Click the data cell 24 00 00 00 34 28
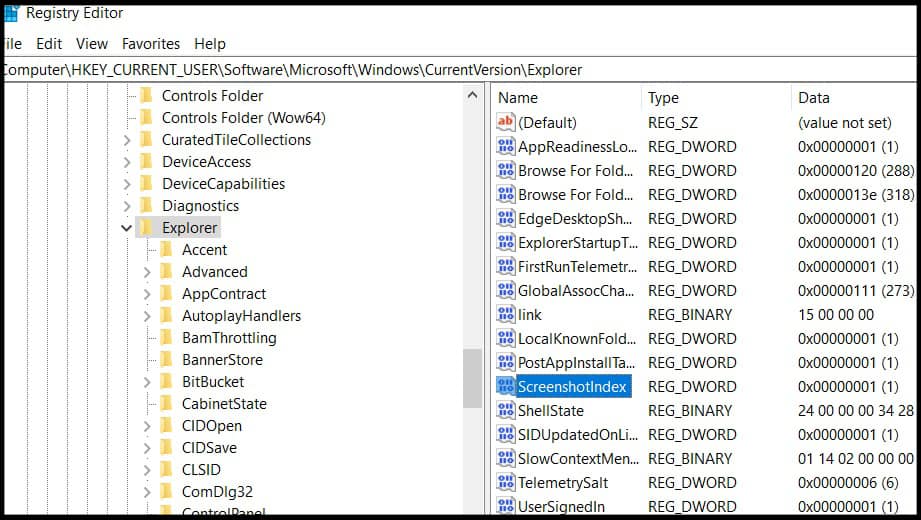The image size is (921, 520). [x=856, y=410]
